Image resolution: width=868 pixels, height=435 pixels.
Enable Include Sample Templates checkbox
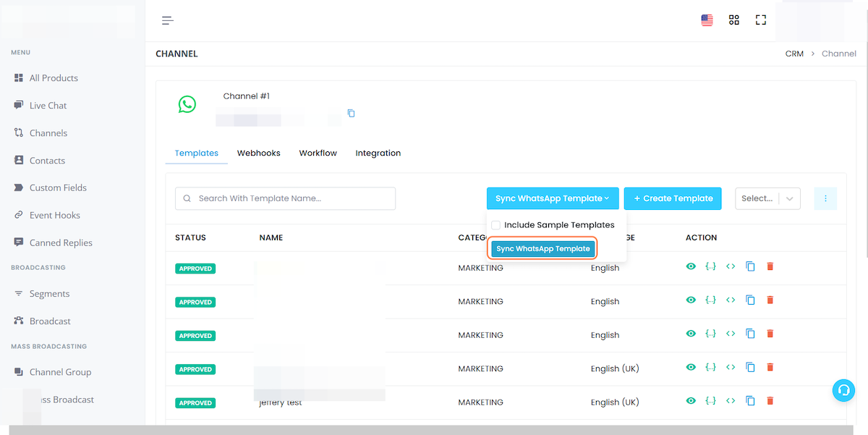click(x=495, y=225)
